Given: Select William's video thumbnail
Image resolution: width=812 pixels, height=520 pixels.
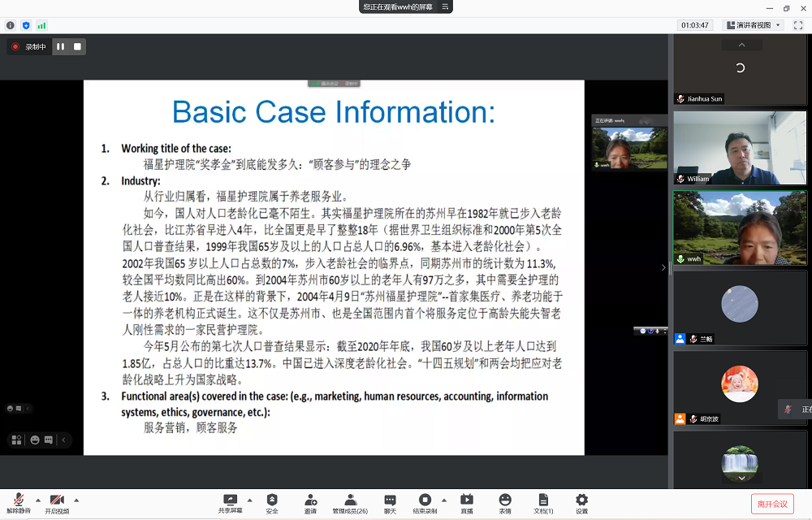Looking at the screenshot, I should 740,148.
